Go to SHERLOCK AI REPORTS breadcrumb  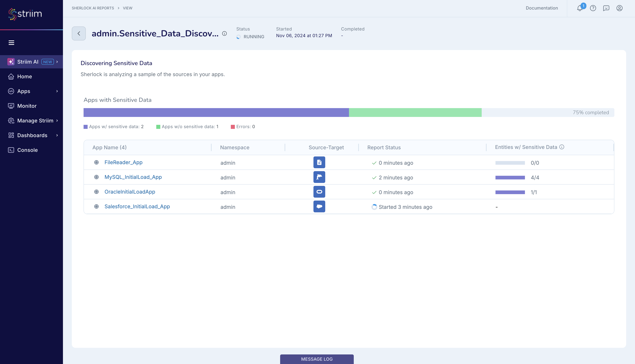click(x=93, y=8)
